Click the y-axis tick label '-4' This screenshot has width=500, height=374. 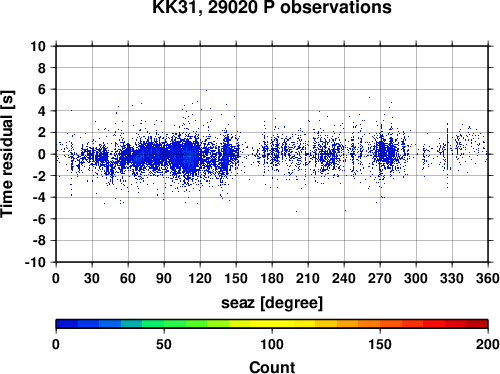point(39,198)
